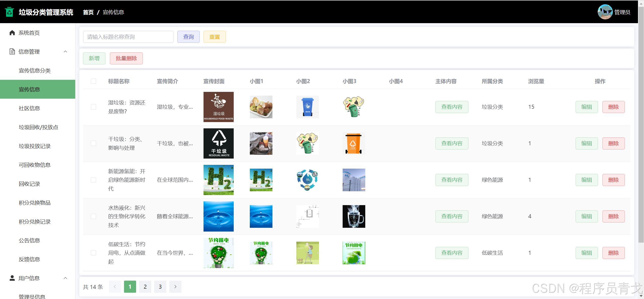Open 垃圾投放记录 in the sidebar
The height and width of the screenshot is (299, 644).
(x=35, y=146)
